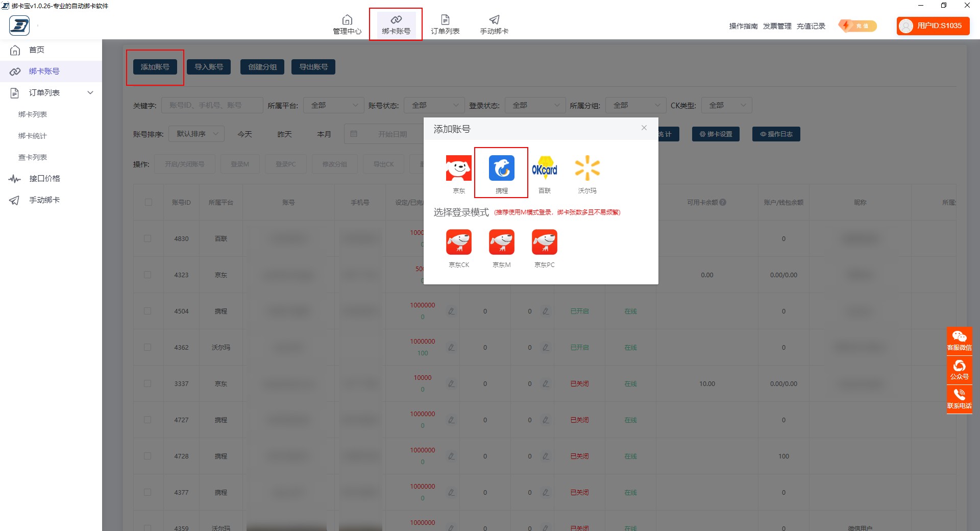980x531 pixels.
Task: Check the row for account 4323
Action: (148, 275)
